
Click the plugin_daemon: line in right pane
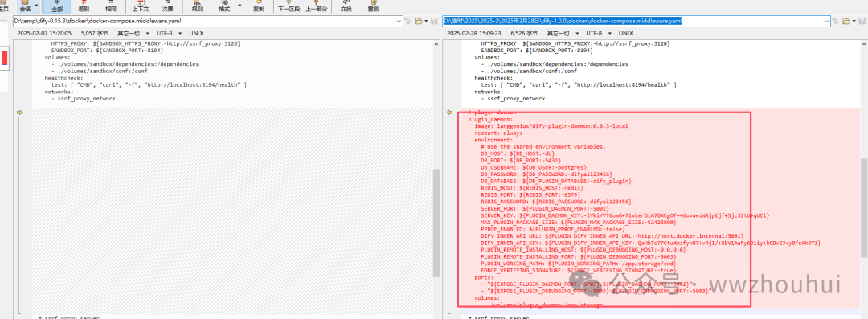point(490,119)
